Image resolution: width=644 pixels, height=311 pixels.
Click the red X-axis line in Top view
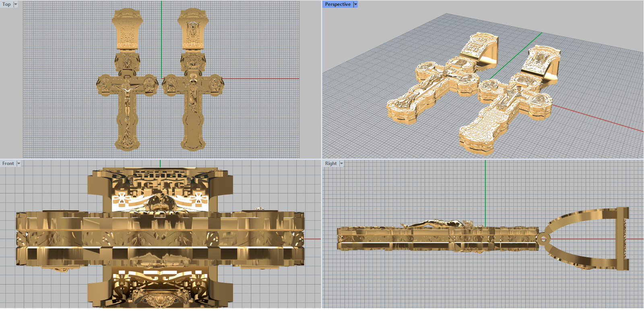[262, 79]
